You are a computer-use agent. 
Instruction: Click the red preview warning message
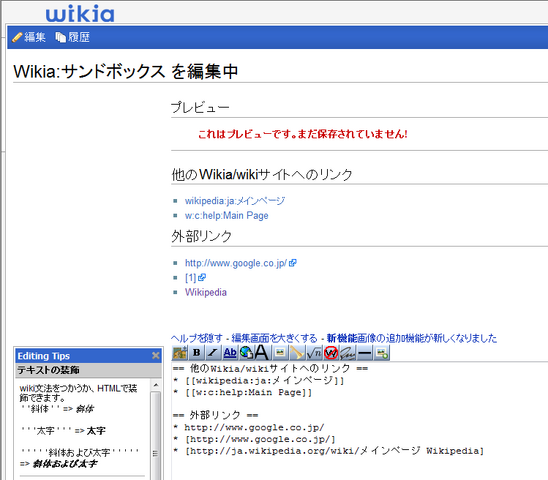pyautogui.click(x=303, y=134)
